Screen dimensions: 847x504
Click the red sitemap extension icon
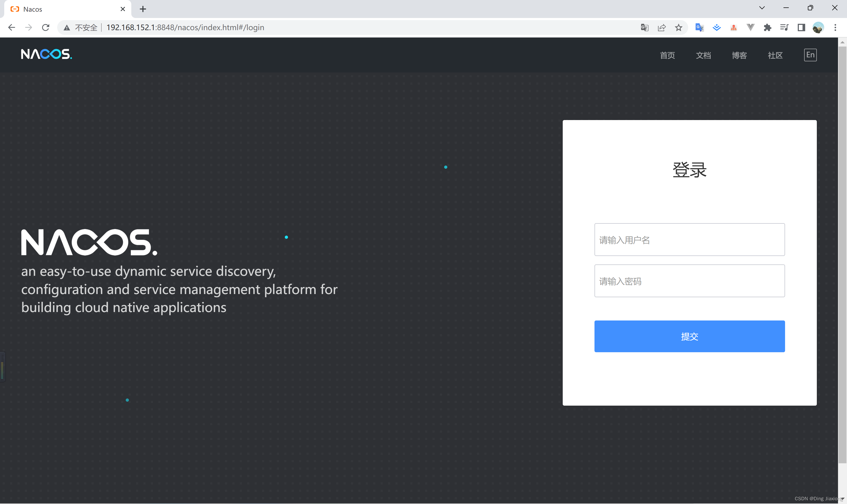733,28
